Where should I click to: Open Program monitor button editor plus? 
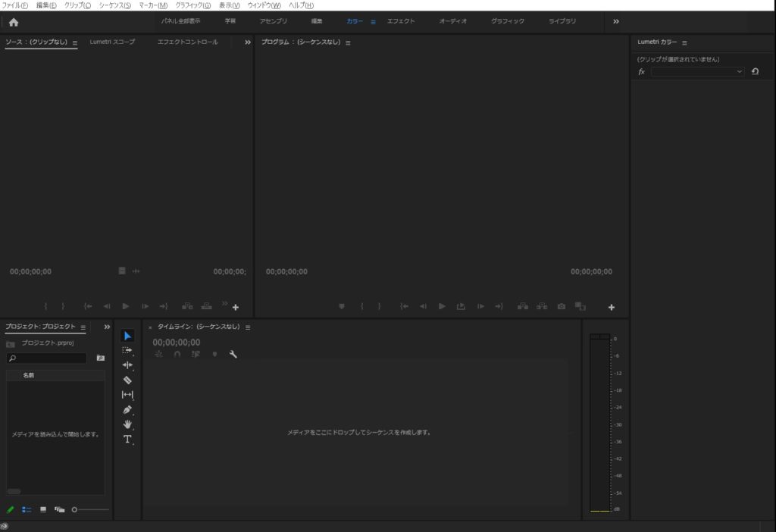point(612,308)
